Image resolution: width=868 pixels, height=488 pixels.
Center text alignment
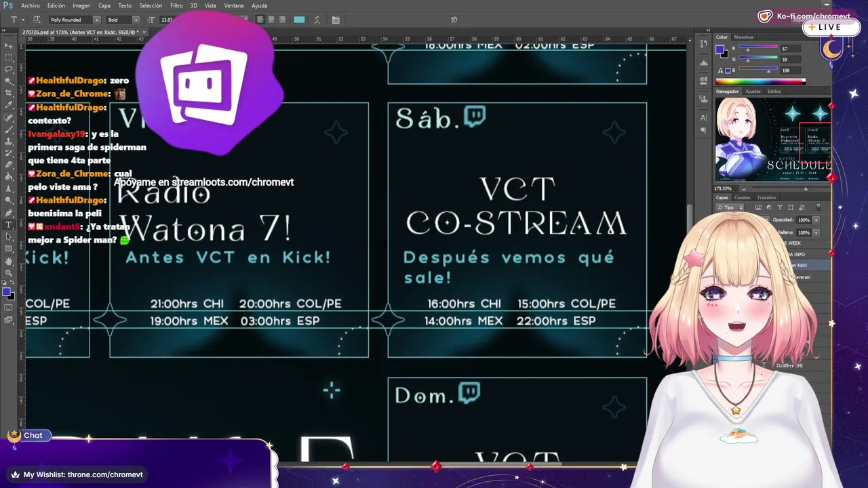coord(271,20)
